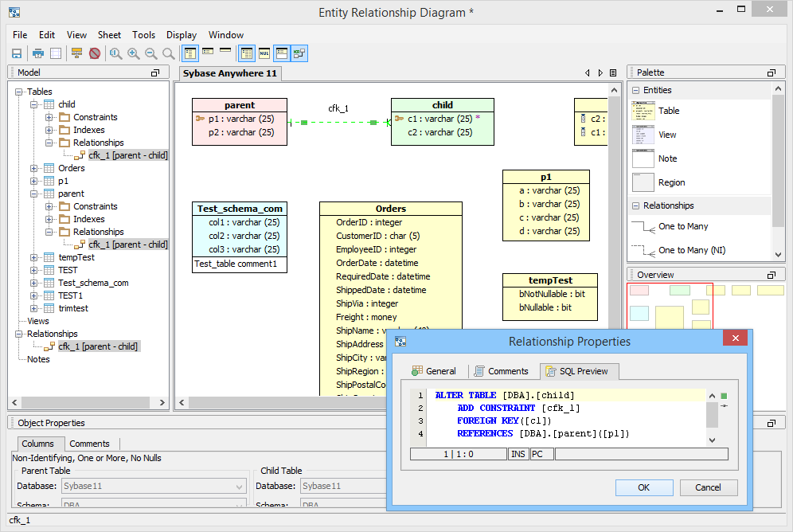Click the Save diagram toolbar icon

tap(17, 53)
